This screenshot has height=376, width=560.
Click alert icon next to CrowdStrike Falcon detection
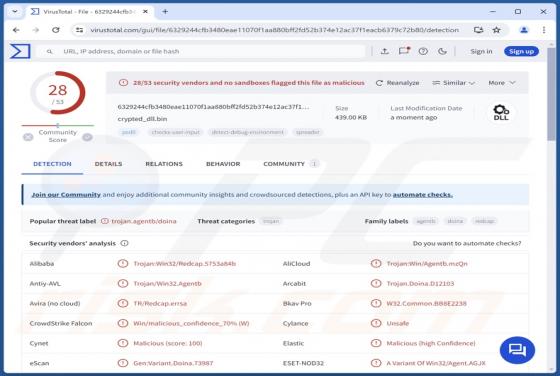(x=123, y=324)
